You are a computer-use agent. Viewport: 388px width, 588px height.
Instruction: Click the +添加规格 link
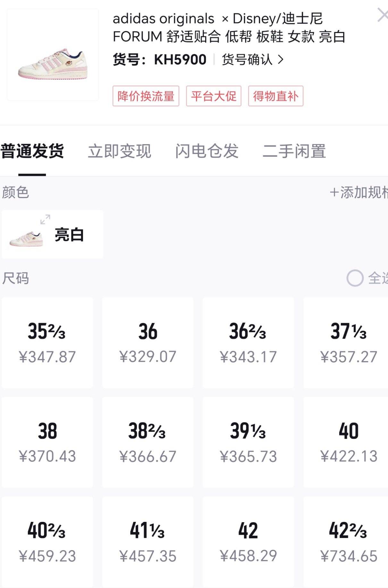pos(359,192)
